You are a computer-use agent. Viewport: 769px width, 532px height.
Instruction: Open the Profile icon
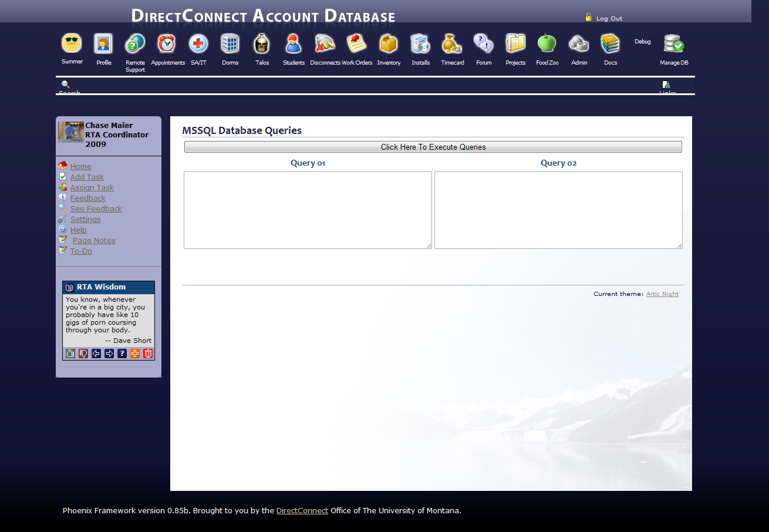(104, 43)
